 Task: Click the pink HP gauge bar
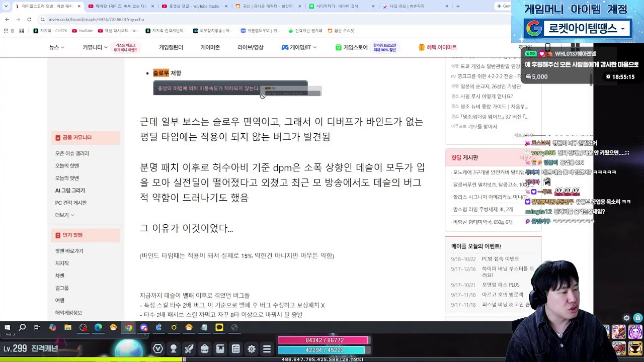(324, 340)
